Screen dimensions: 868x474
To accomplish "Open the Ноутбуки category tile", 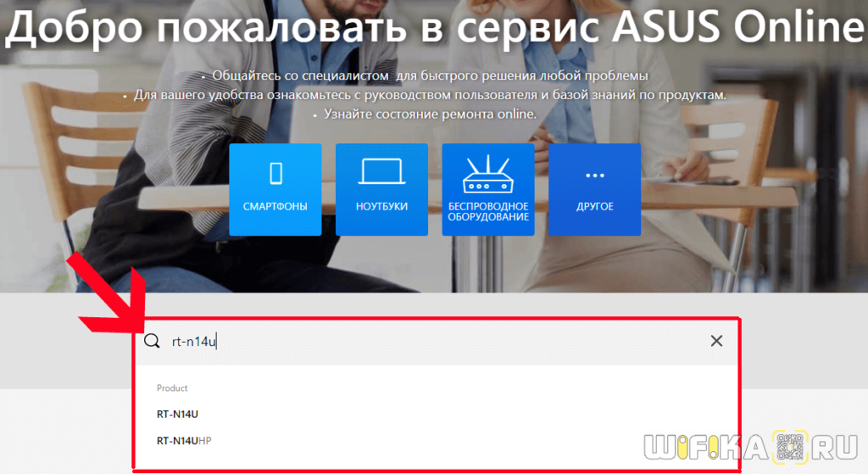I will (381, 189).
